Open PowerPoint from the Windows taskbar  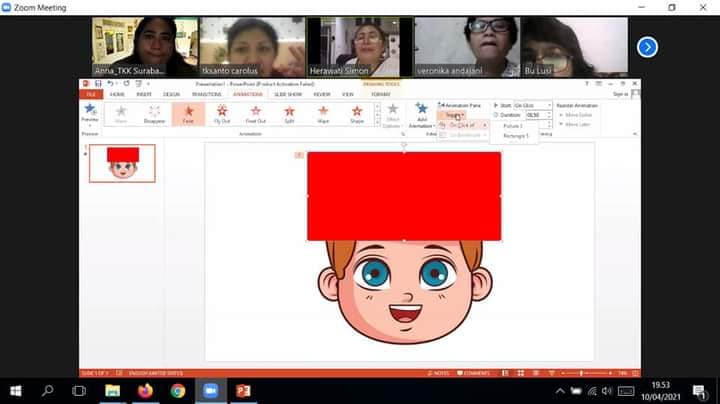point(243,391)
